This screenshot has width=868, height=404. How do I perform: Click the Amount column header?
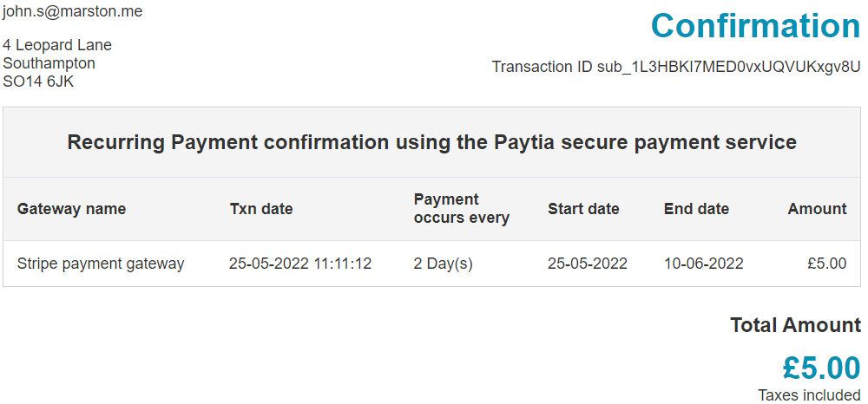(817, 209)
